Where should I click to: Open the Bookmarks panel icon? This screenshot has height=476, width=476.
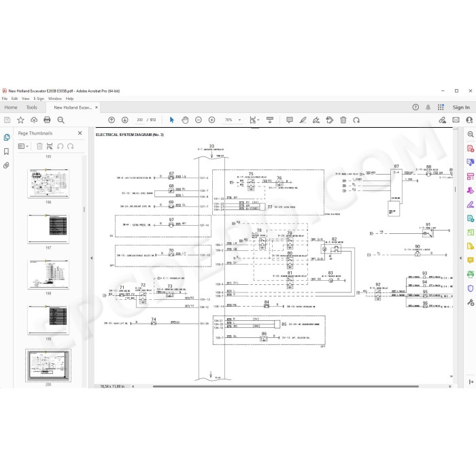point(6,151)
